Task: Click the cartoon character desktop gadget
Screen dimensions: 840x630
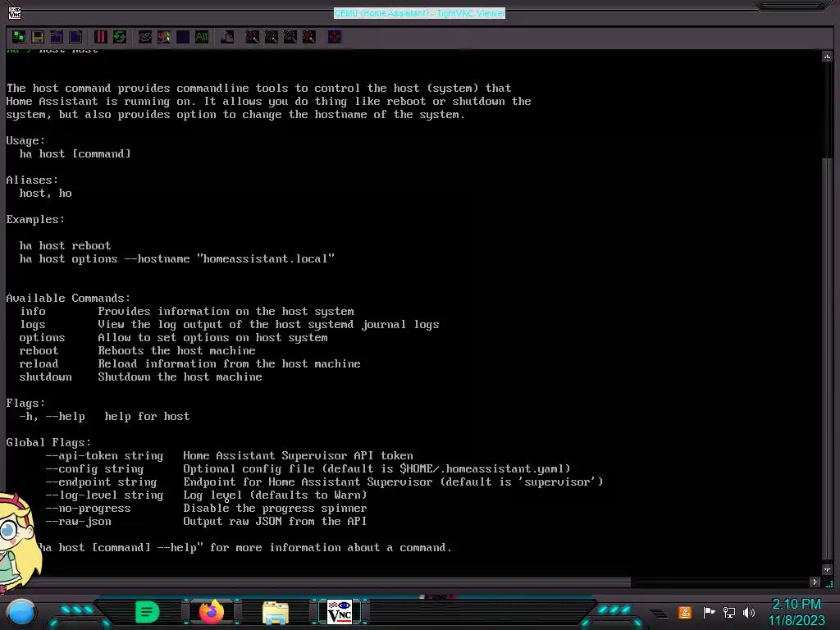Action: click(x=19, y=541)
